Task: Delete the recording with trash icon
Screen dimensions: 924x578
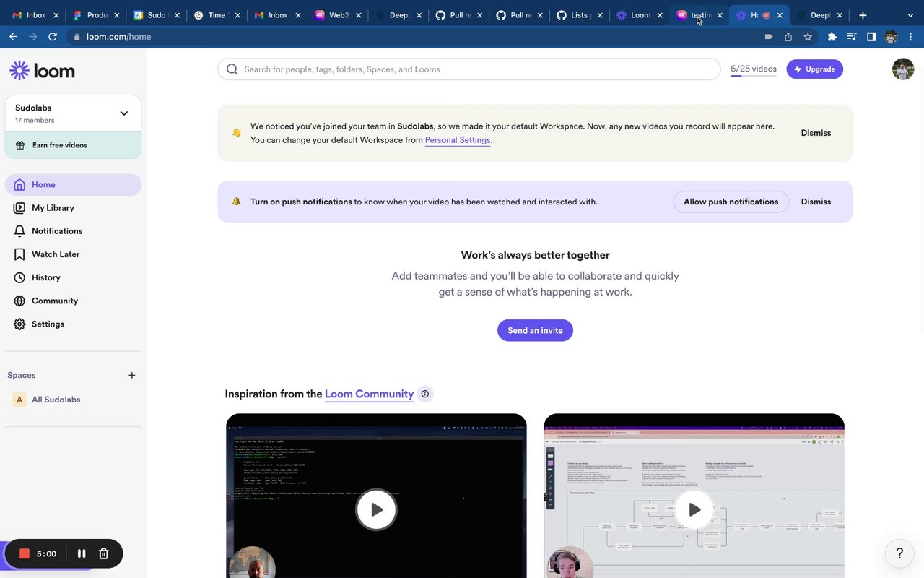Action: point(103,553)
